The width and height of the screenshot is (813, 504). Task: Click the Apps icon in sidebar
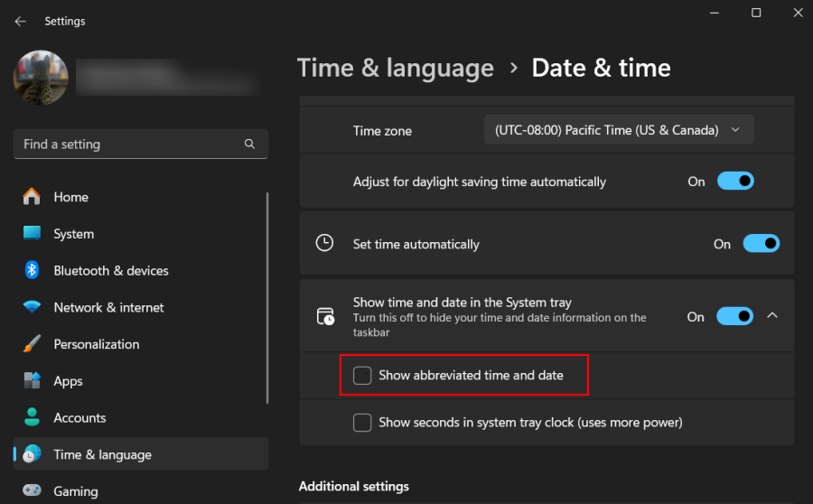tap(33, 381)
